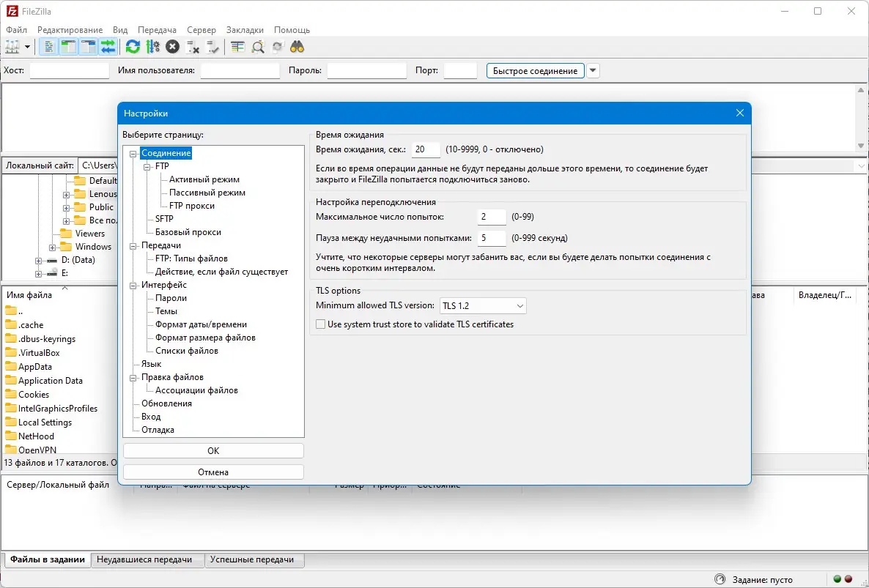Select the Язык settings page
The height and width of the screenshot is (588, 869).
click(151, 365)
